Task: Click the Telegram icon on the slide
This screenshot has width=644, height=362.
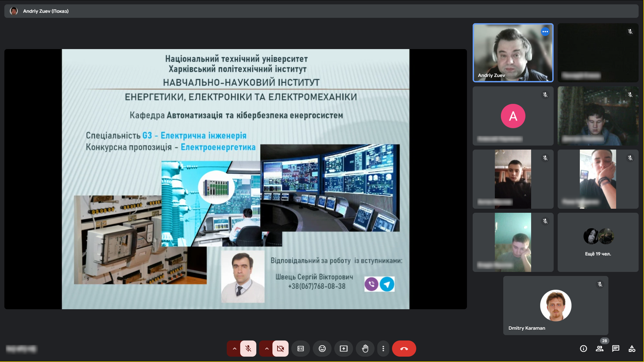Action: pos(387,284)
